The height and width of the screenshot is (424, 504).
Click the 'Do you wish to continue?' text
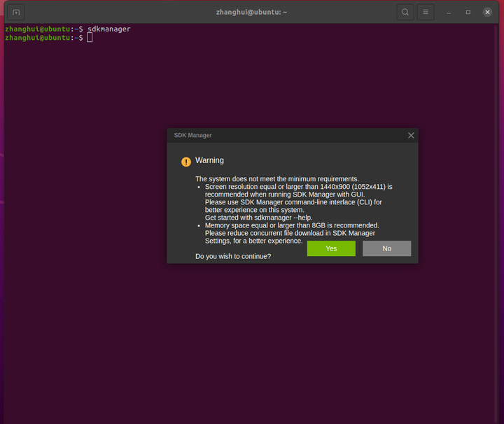click(x=233, y=256)
